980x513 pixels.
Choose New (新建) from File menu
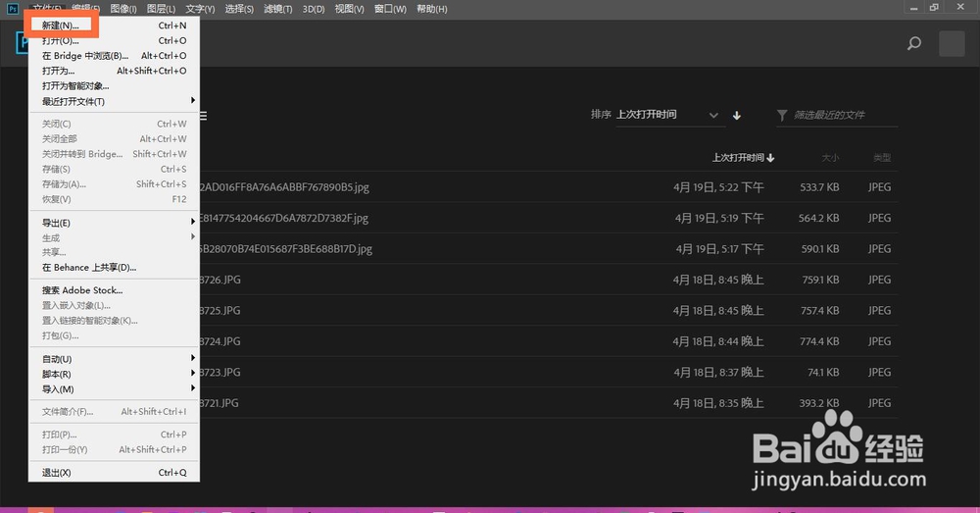tap(114, 26)
